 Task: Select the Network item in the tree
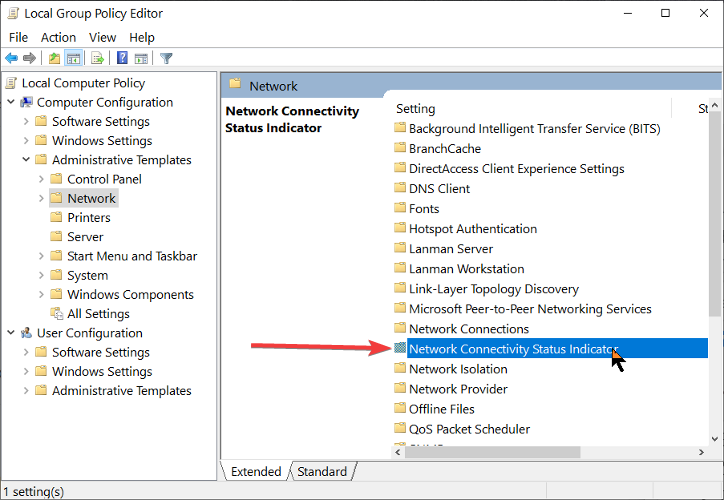[91, 198]
